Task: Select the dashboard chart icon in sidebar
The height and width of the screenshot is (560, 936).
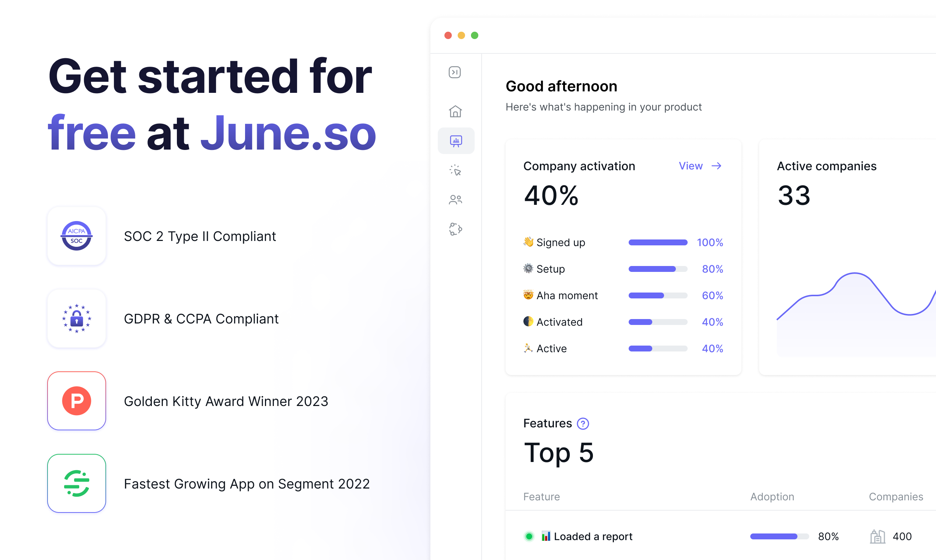Action: tap(456, 141)
